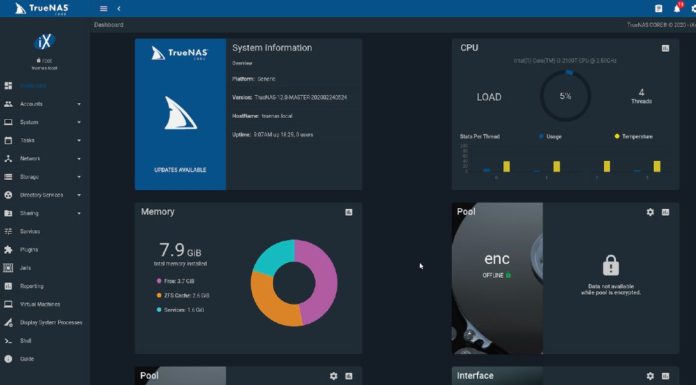Click the Dashboard breadcrumb

pyautogui.click(x=109, y=25)
